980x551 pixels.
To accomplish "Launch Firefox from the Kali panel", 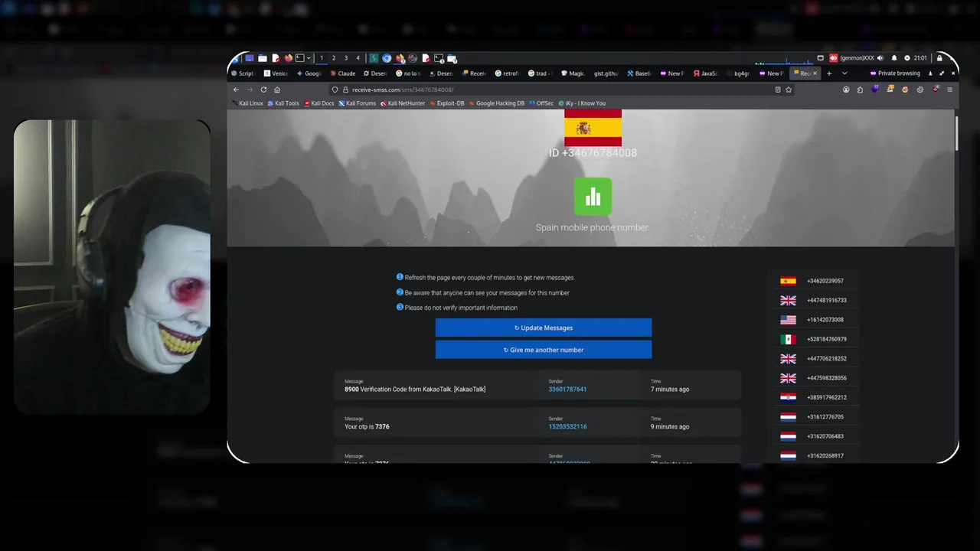I will click(x=289, y=58).
